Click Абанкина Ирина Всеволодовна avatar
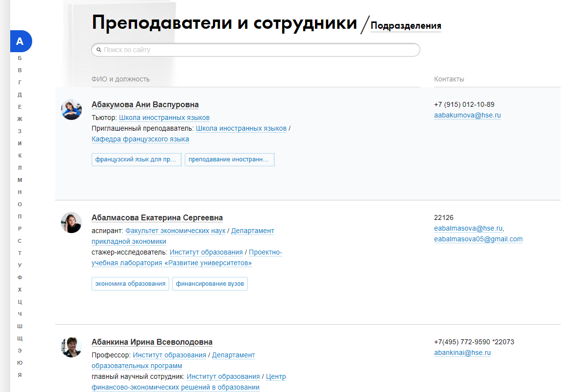 tap(71, 347)
